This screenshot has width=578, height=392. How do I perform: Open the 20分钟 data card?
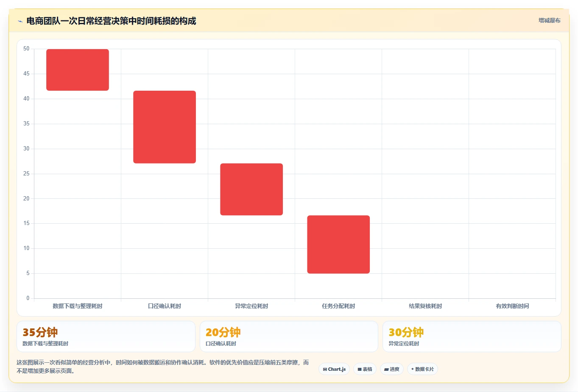289,336
